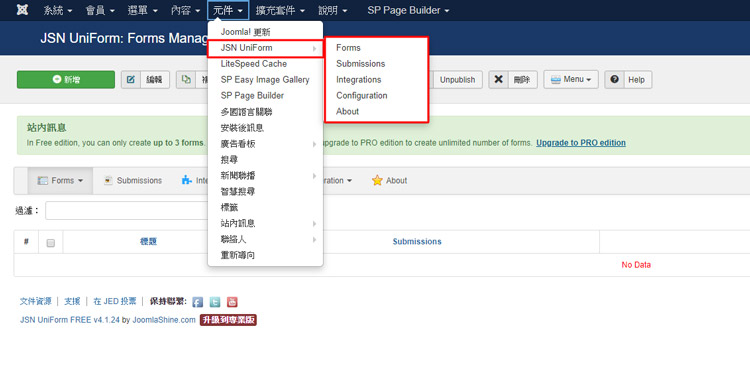Sort by the 標題 column header
The image size is (750, 380).
point(148,242)
